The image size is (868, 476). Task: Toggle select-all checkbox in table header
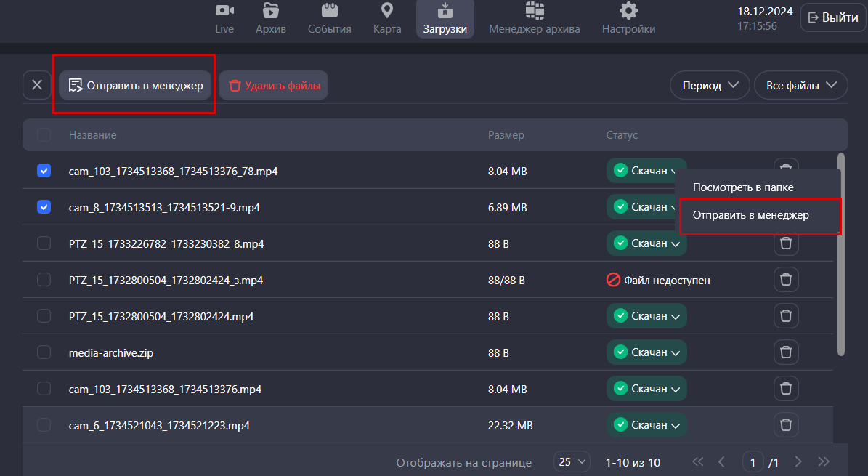[x=44, y=135]
